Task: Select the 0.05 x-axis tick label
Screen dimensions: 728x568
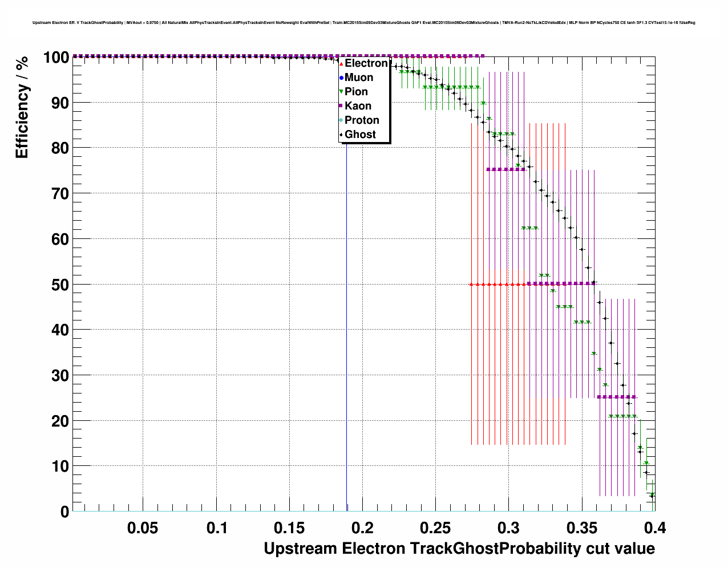Action: (143, 528)
